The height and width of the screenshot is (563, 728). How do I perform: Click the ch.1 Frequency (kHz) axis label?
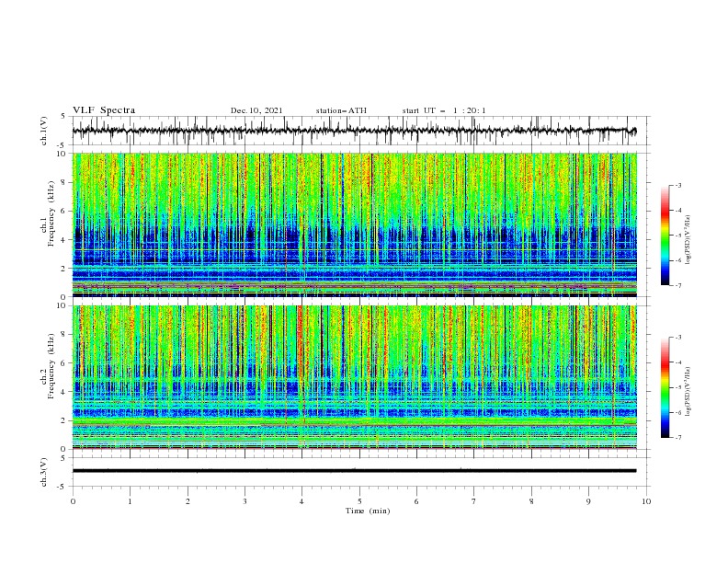pyautogui.click(x=48, y=213)
